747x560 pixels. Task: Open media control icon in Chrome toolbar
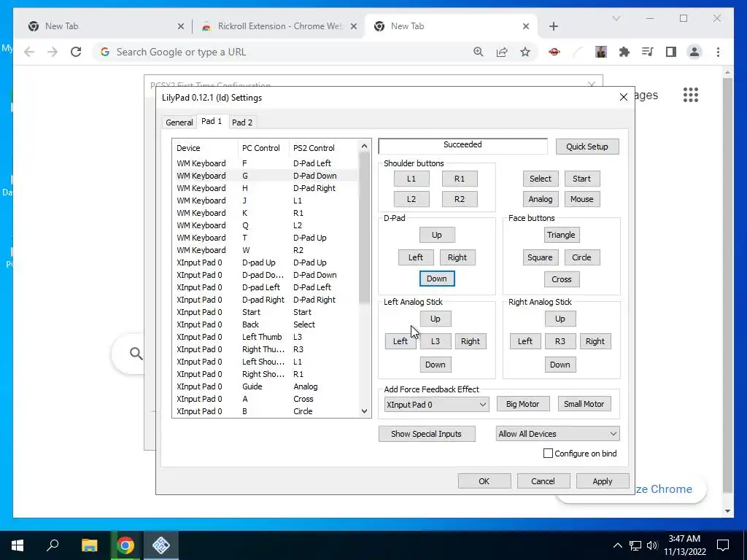point(648,52)
